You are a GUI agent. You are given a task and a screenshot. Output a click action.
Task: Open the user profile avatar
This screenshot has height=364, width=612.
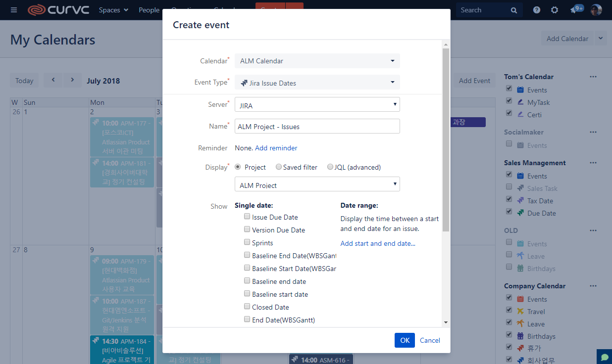tap(596, 10)
